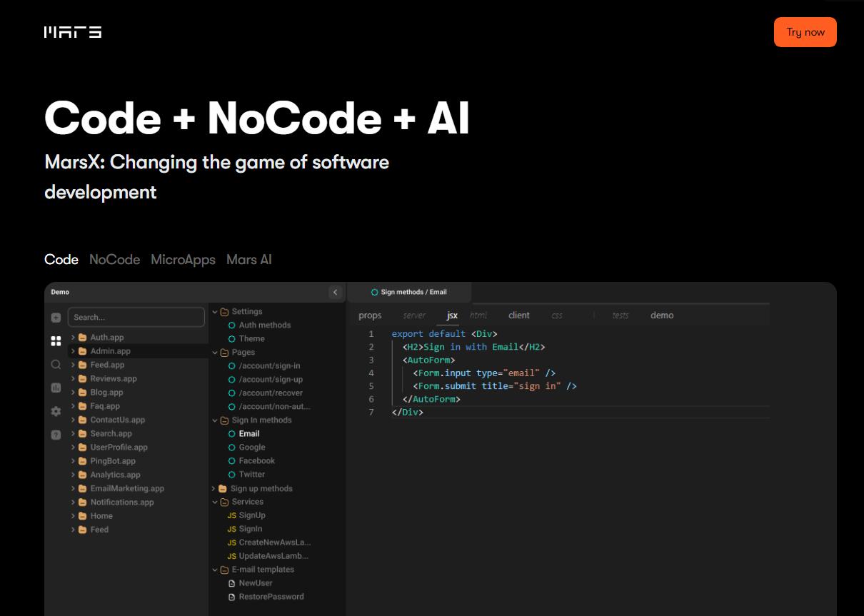Click the plus icon in the Demo sidebar
This screenshot has height=616, width=864.
56,318
